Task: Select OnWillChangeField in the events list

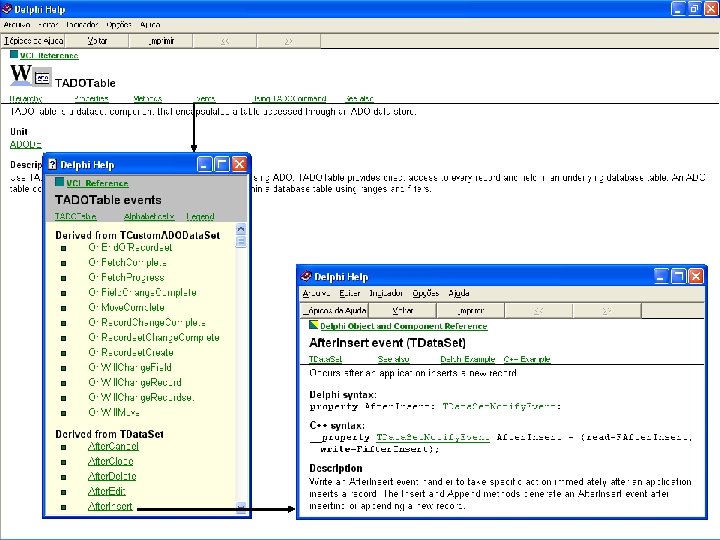Action: (130, 367)
